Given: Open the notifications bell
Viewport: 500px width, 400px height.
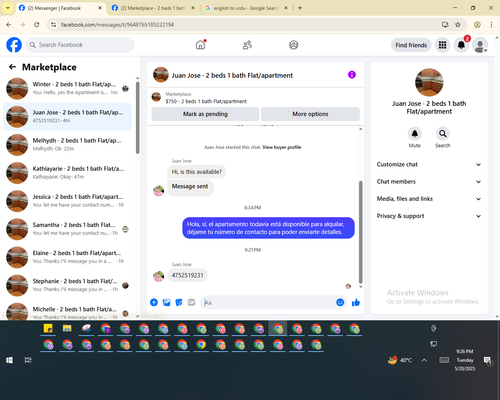Looking at the screenshot, I should pos(461,45).
